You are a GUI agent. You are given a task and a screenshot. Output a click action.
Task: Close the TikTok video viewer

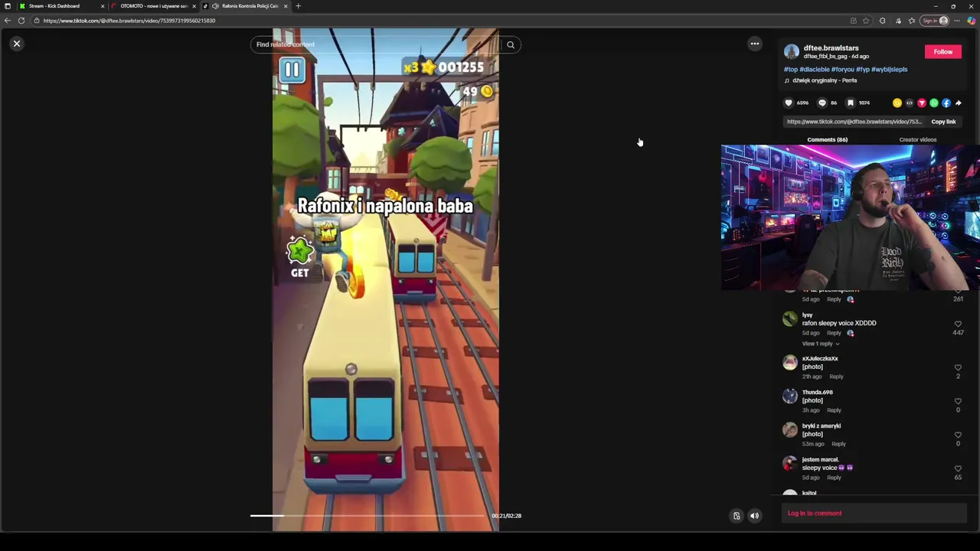16,44
